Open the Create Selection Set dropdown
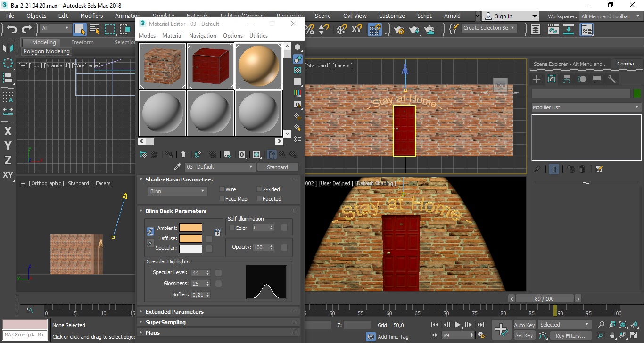The image size is (644, 343). [x=489, y=28]
